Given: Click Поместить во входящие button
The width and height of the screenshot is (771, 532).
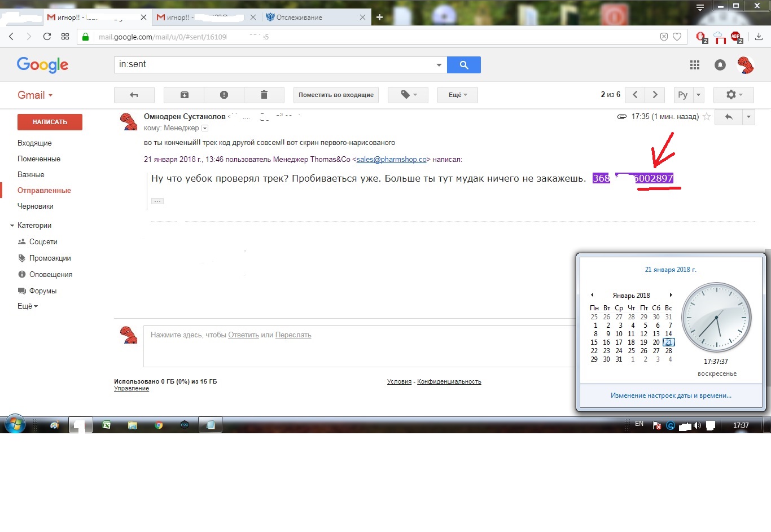Looking at the screenshot, I should [x=336, y=95].
